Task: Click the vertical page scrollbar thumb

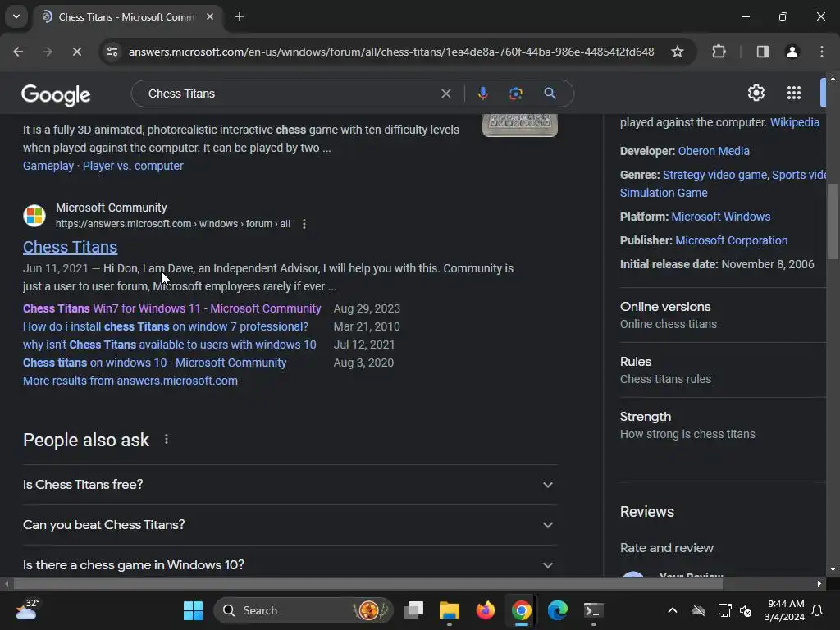Action: (x=833, y=221)
